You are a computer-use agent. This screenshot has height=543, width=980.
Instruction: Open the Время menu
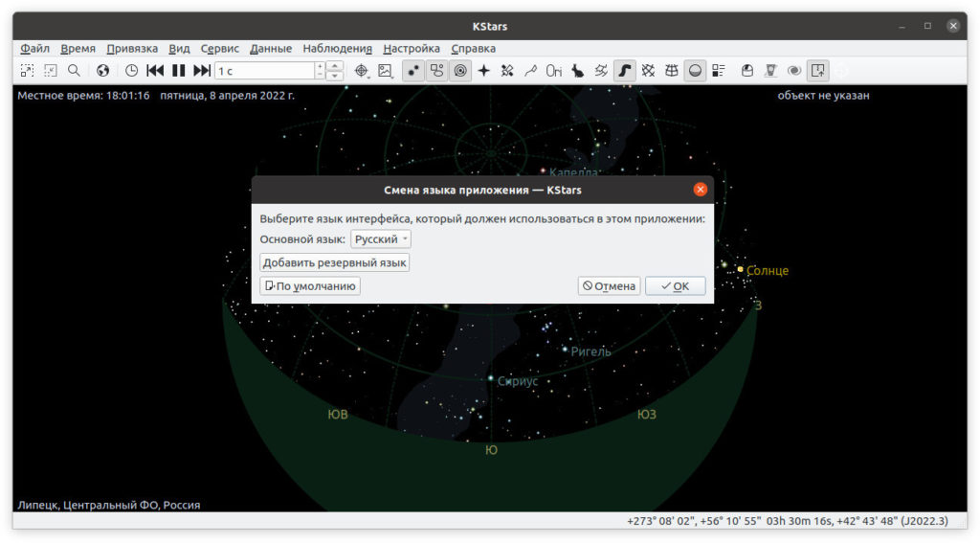click(78, 48)
